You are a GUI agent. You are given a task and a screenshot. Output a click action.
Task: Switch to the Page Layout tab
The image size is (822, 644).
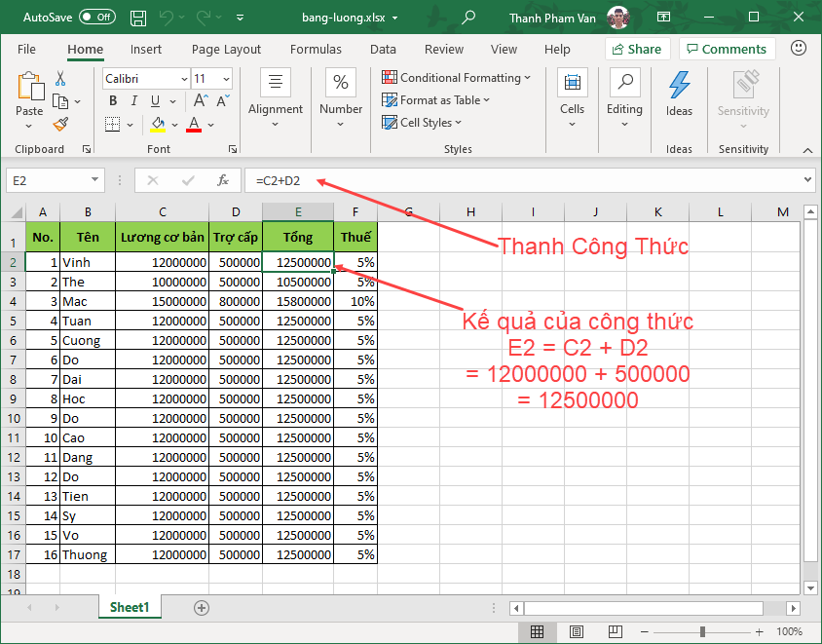pos(226,50)
